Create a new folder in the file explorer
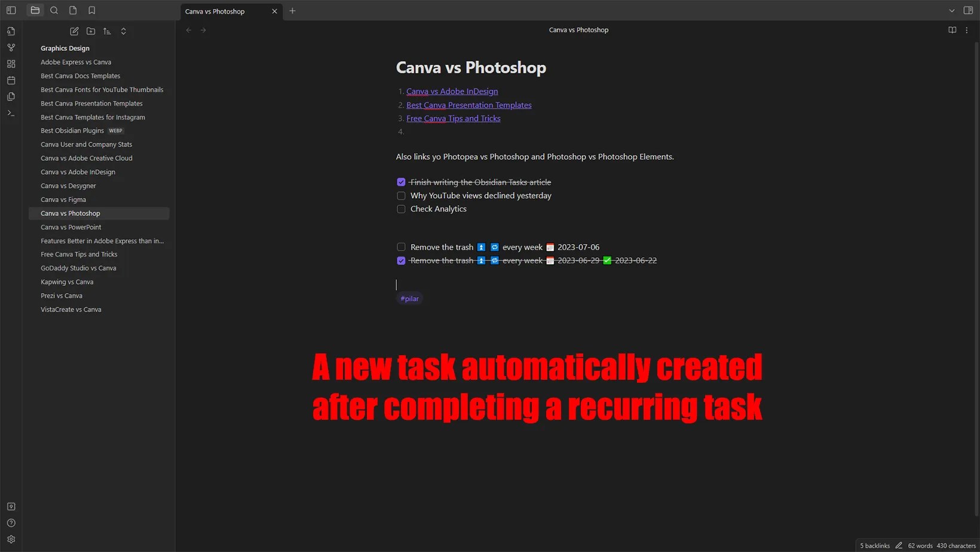980x552 pixels. (91, 31)
